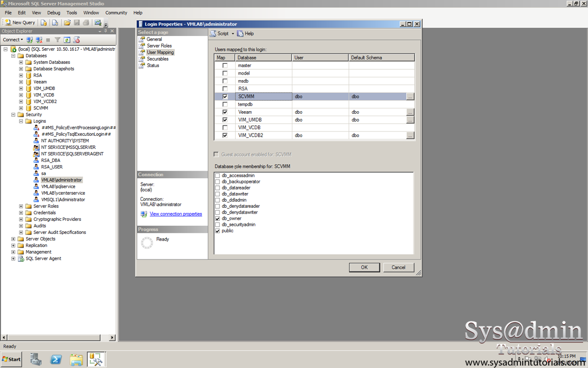Expand the Server Roles node in tree

(x=21, y=206)
